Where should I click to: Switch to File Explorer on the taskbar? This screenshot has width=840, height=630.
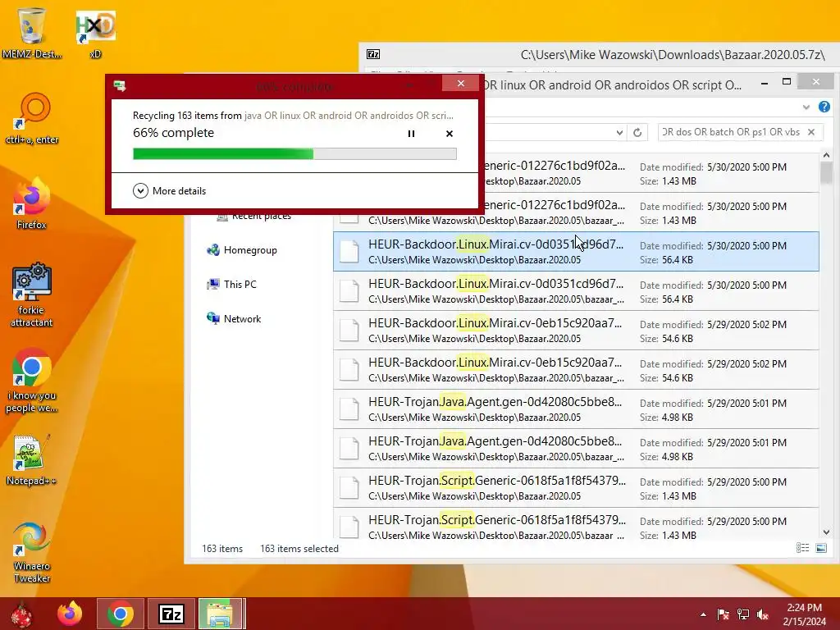(221, 614)
